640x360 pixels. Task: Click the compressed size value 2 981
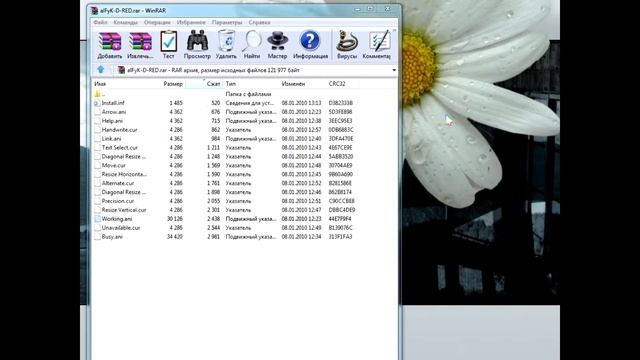(x=213, y=237)
